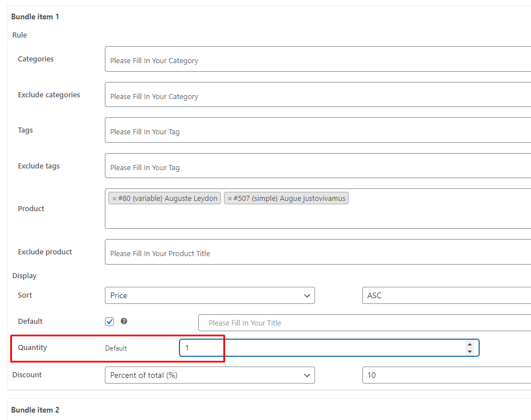Increase quantity with the up stepper arrow
531x420 pixels.
[x=469, y=344]
